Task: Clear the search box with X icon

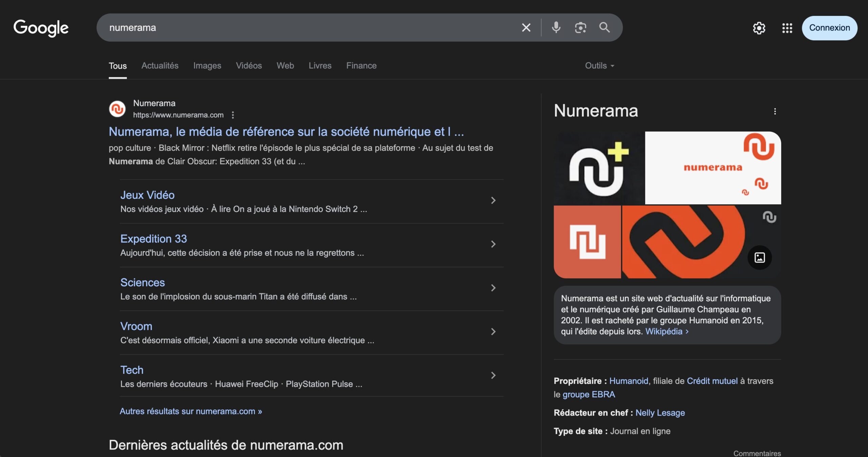Action: 526,27
